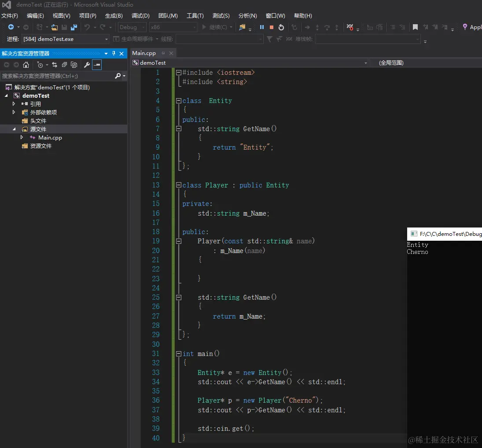Select the Main.cpp editor tab

click(144, 53)
